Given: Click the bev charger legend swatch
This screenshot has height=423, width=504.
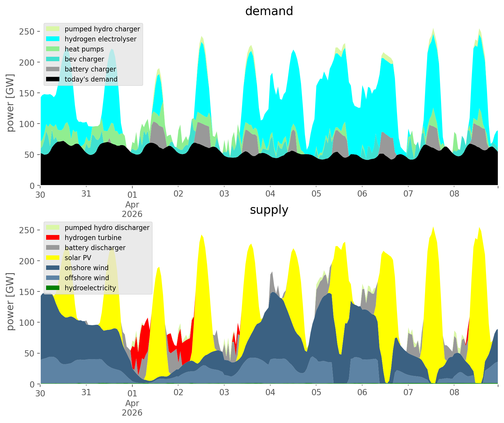Looking at the screenshot, I should tap(53, 59).
